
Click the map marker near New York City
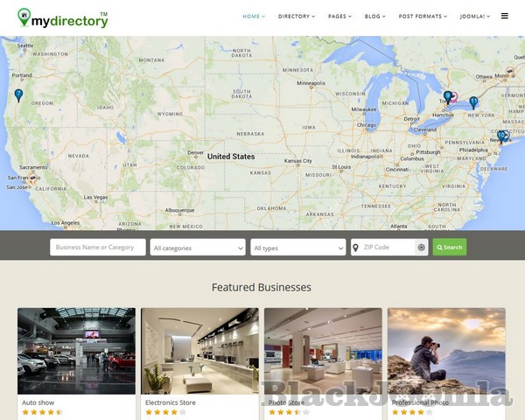pyautogui.click(x=501, y=137)
